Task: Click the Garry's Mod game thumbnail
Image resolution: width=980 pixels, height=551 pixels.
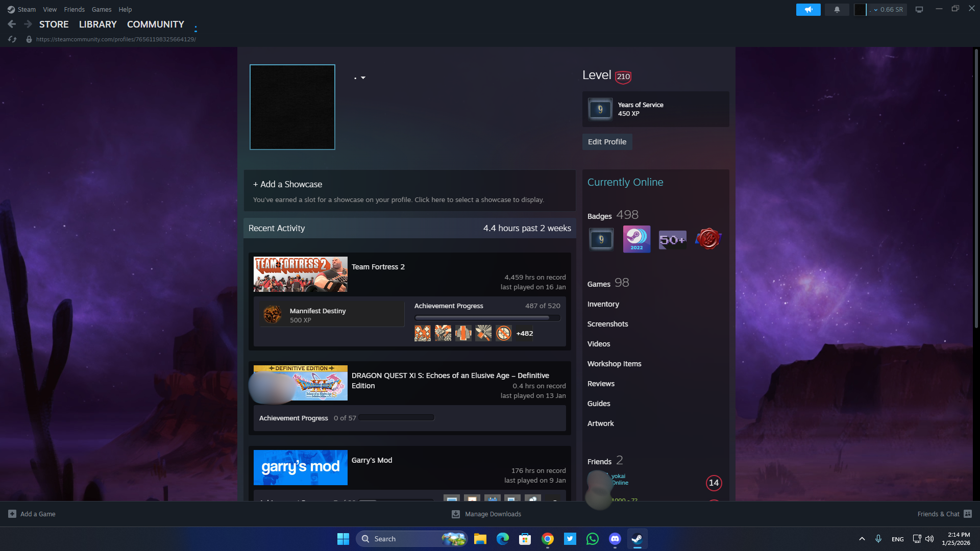Action: click(300, 467)
